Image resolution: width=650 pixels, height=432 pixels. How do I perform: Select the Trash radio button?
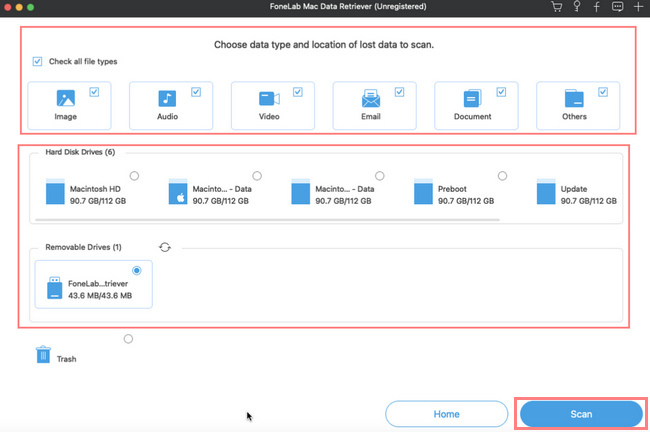[x=129, y=339]
